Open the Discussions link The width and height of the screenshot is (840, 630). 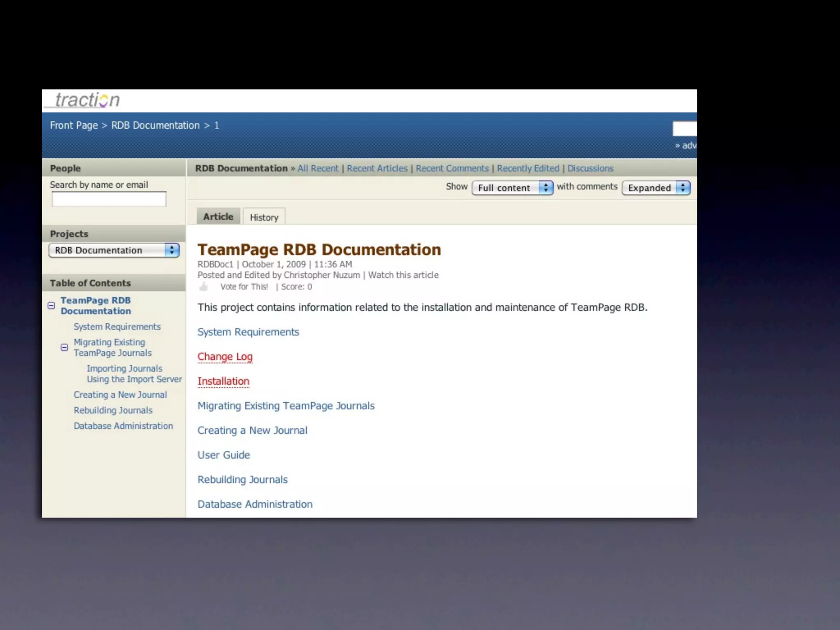point(590,169)
